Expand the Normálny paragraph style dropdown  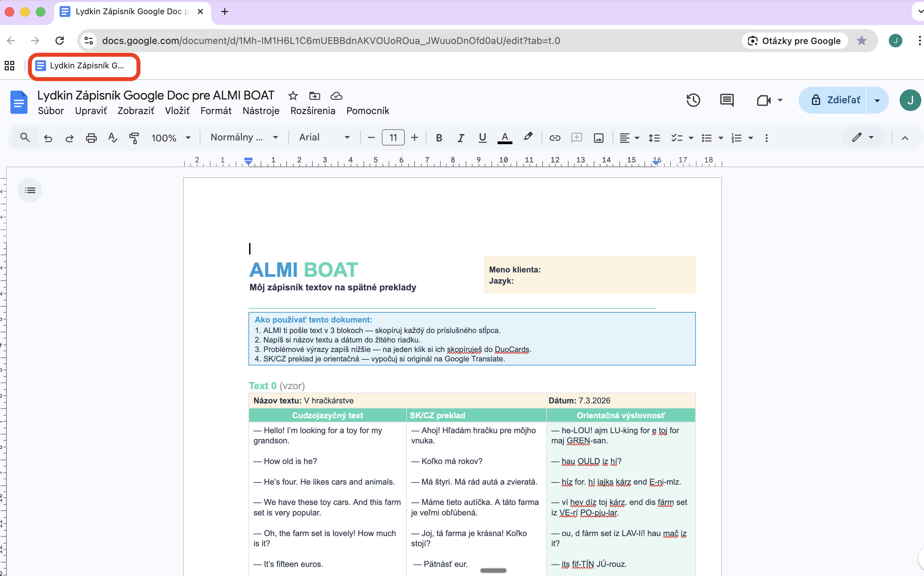[244, 137]
